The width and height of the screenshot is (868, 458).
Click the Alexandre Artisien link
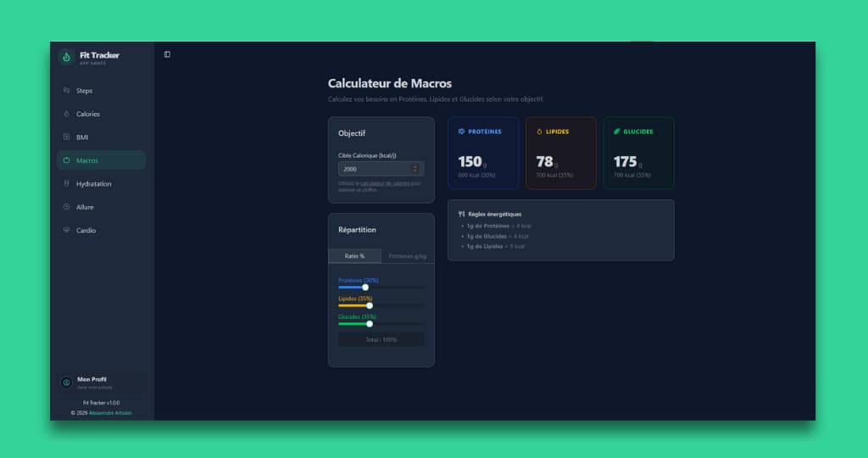click(x=110, y=412)
